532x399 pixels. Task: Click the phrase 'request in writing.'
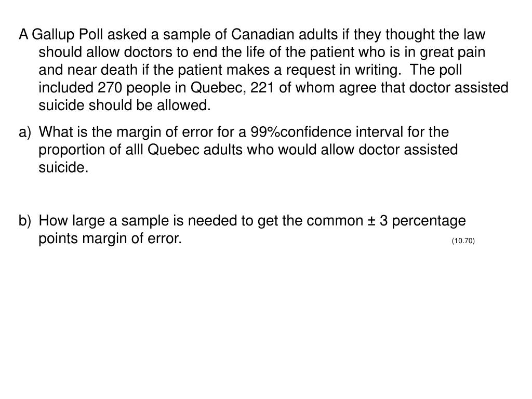344,70
